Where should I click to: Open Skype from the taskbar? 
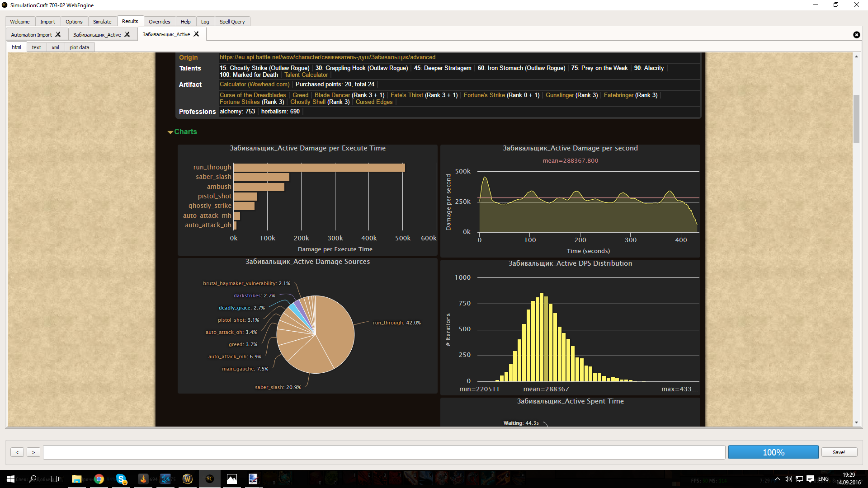click(121, 479)
